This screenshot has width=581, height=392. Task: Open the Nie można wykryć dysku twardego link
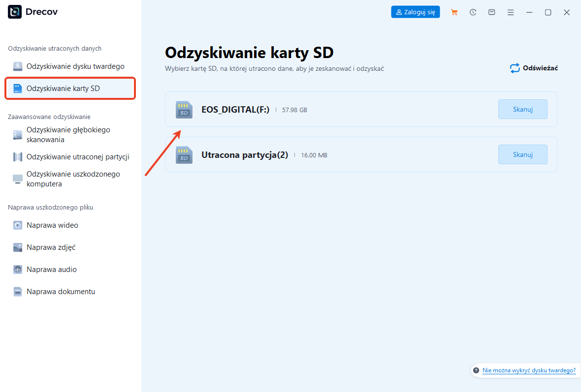click(x=528, y=370)
